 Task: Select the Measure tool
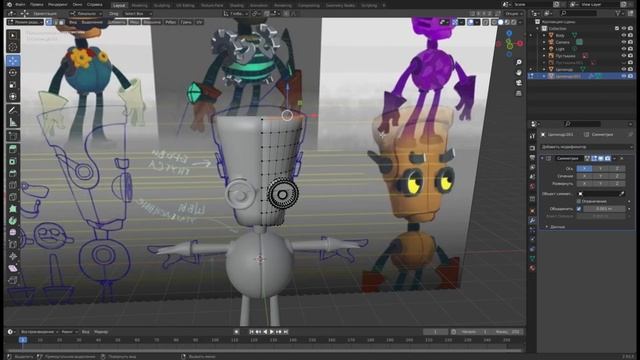[x=13, y=122]
